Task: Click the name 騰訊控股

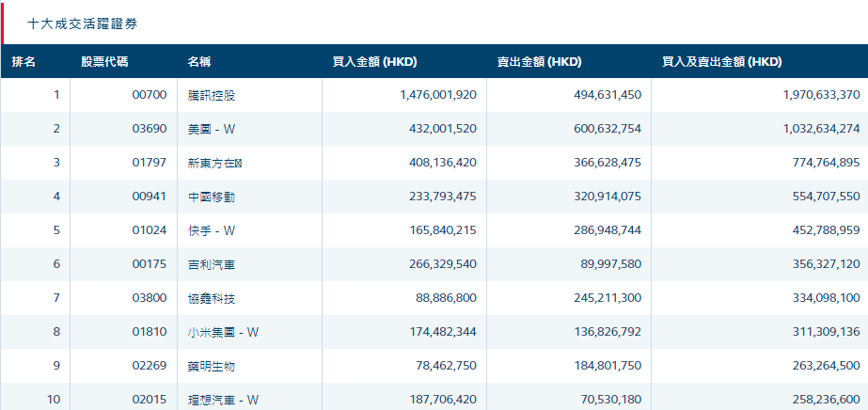Action: 212,96
